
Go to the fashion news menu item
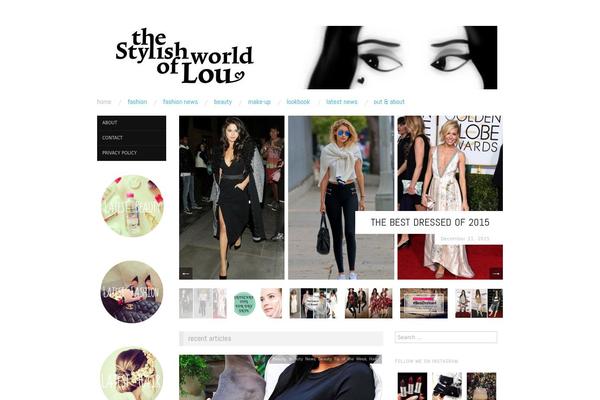tap(180, 102)
